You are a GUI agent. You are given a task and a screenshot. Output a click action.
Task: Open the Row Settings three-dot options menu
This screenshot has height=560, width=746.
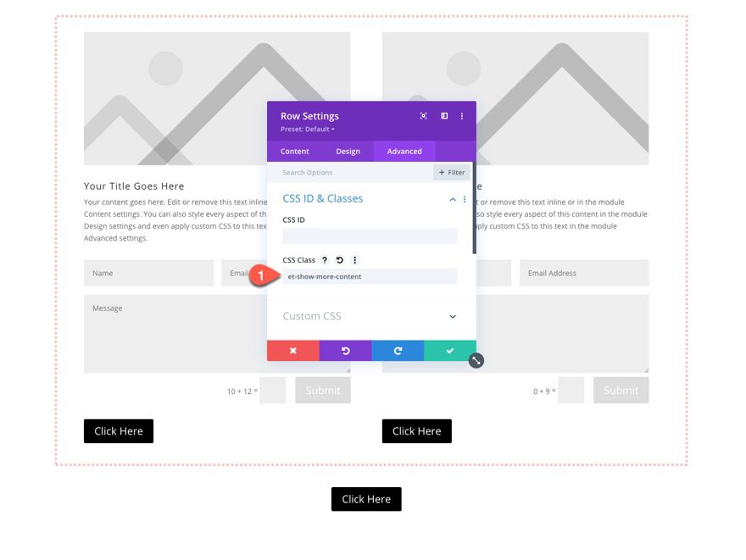coord(462,115)
